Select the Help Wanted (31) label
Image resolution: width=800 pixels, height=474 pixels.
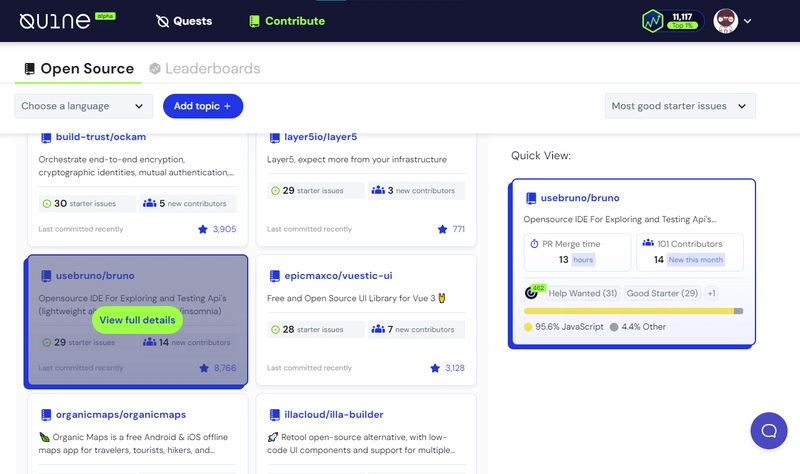pos(583,293)
